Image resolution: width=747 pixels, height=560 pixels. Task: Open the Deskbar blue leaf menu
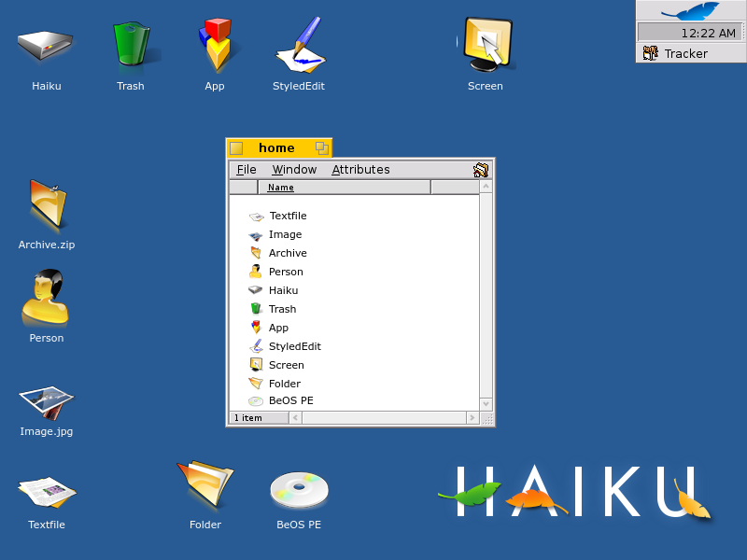click(691, 10)
